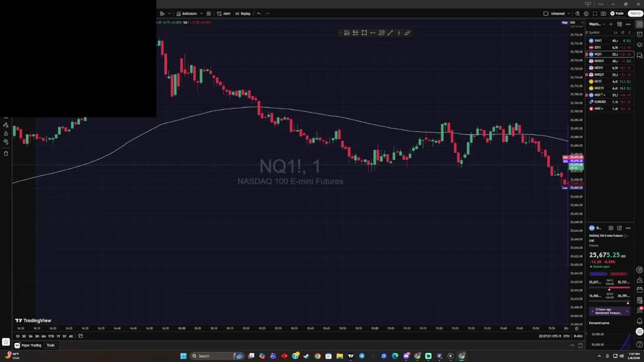
Task: Open watchlist advanced view icon
Action: [x=619, y=24]
